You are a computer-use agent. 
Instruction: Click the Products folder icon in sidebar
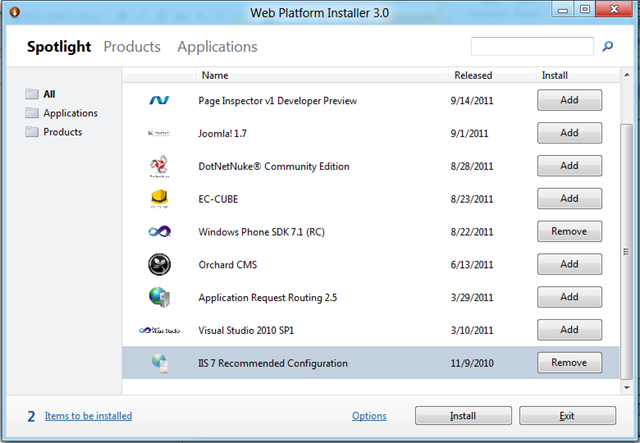32,131
